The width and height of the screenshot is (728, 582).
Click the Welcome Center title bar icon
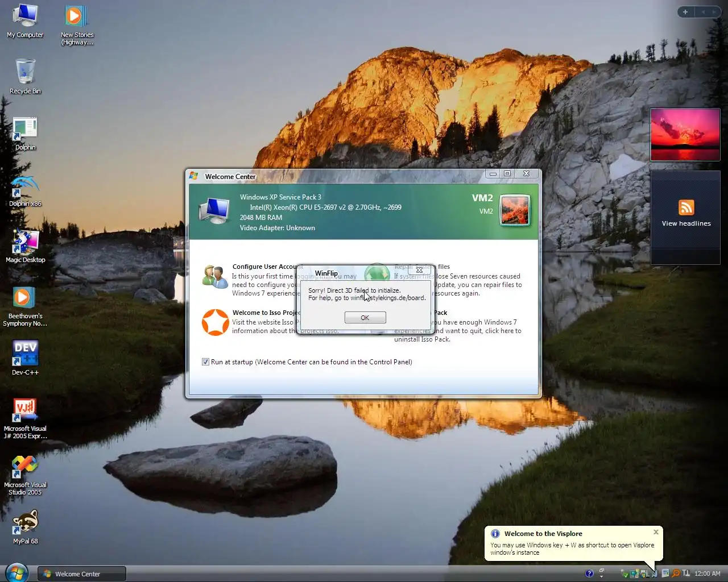(194, 176)
